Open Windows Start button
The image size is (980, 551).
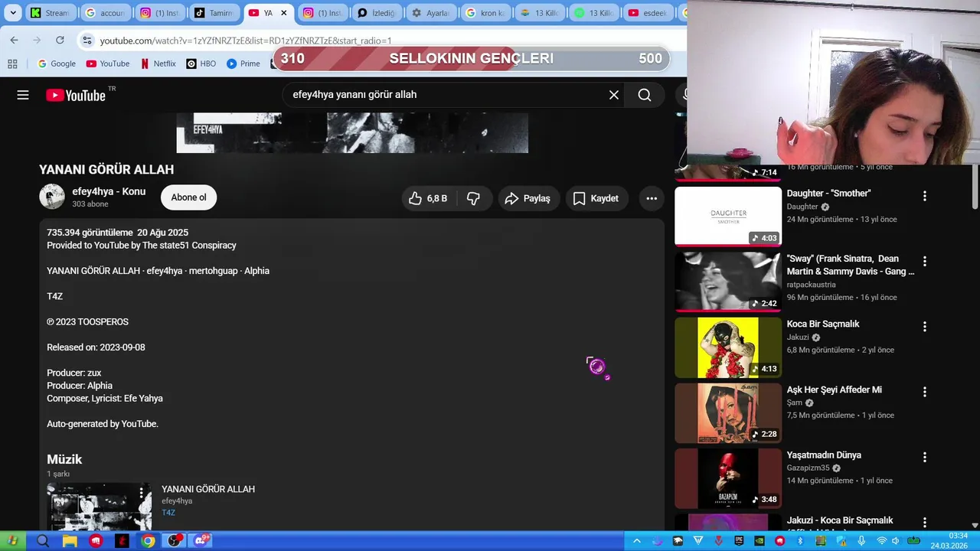pos(12,541)
